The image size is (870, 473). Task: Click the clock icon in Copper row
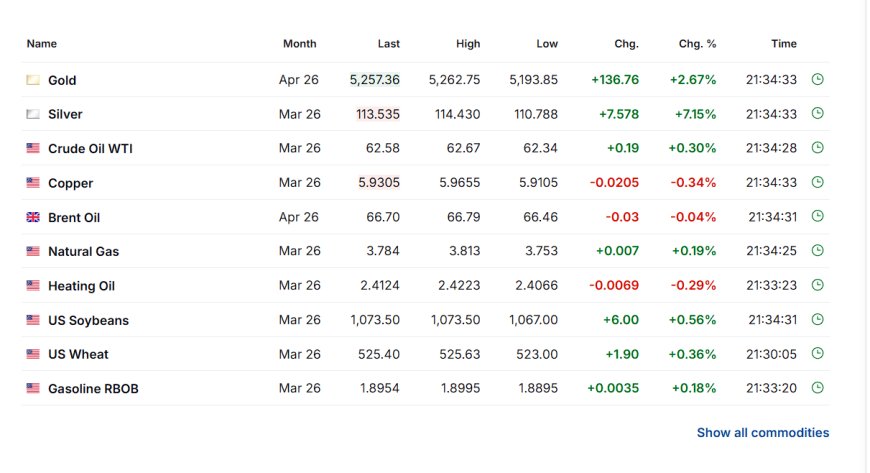click(x=817, y=182)
